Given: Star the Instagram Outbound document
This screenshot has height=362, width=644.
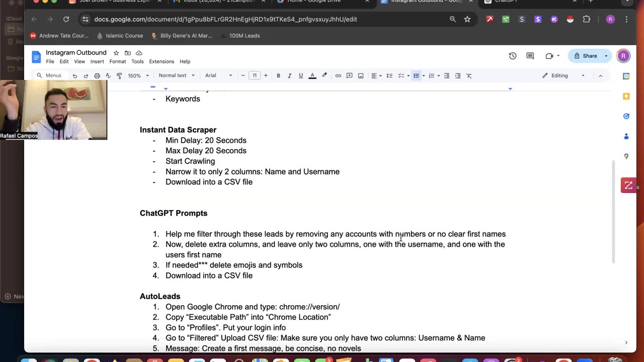Looking at the screenshot, I should click(116, 53).
